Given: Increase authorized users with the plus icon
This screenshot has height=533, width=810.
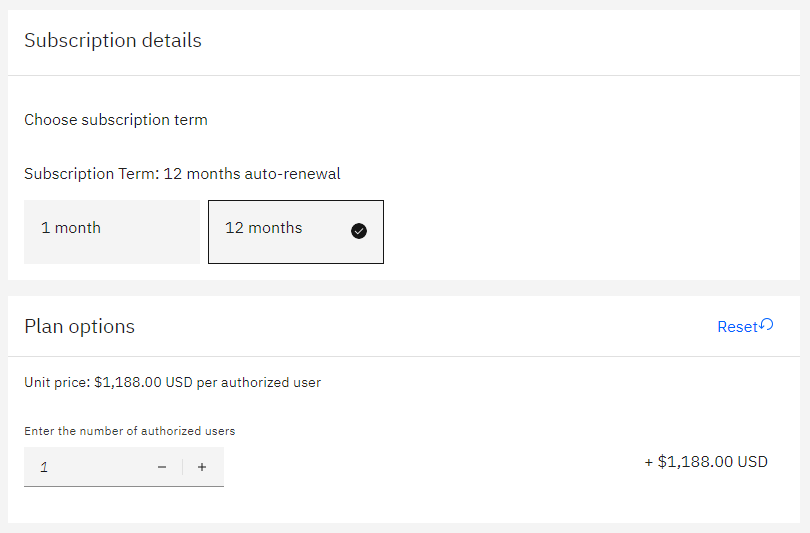Looking at the screenshot, I should (x=202, y=467).
